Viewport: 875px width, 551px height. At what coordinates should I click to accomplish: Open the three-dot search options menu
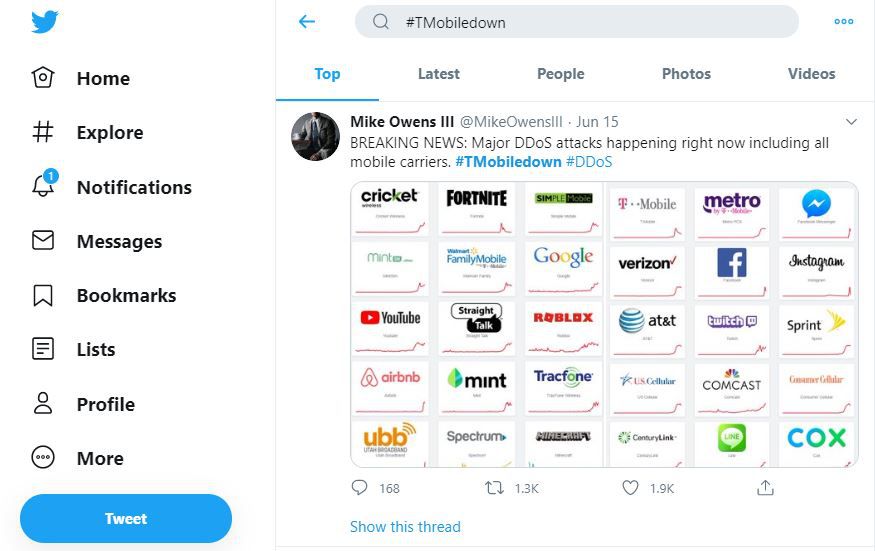coord(843,22)
